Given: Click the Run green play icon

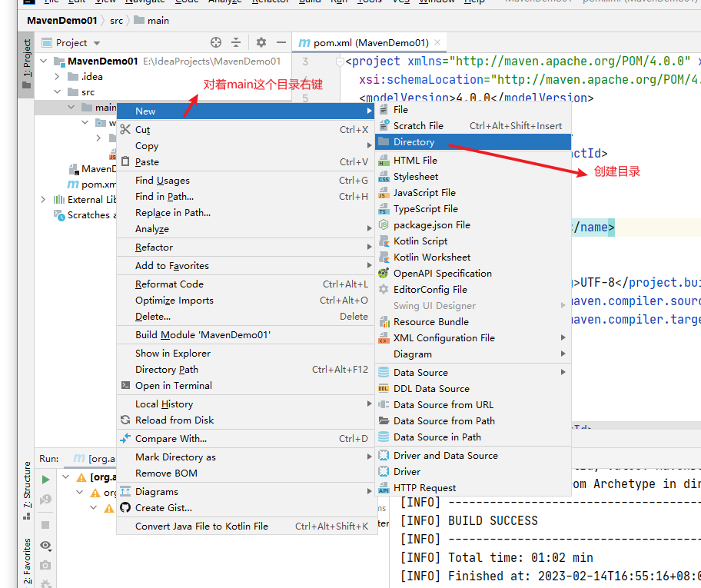Looking at the screenshot, I should (x=45, y=480).
